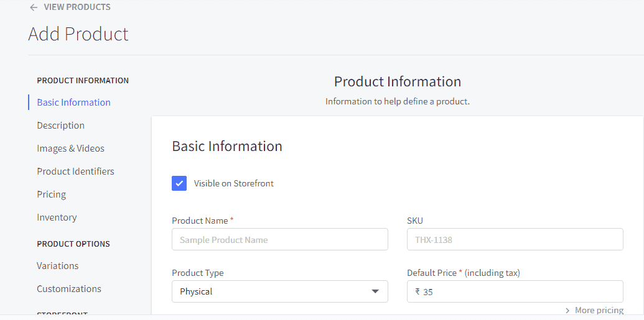The height and width of the screenshot is (320, 644).
Task: Focus the Product Name input field
Action: pos(279,239)
